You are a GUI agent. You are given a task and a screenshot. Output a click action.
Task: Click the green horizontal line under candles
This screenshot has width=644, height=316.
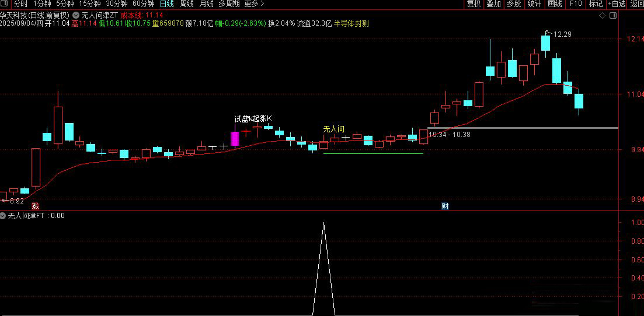pyautogui.click(x=373, y=153)
